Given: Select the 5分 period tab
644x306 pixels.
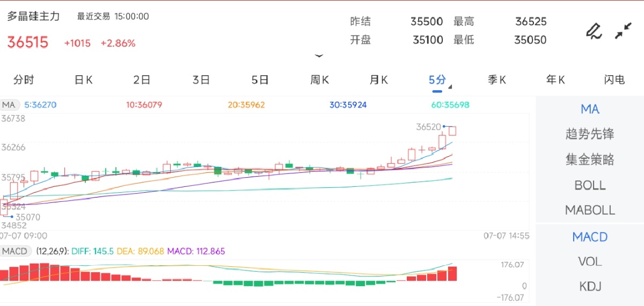Looking at the screenshot, I should tap(437, 80).
